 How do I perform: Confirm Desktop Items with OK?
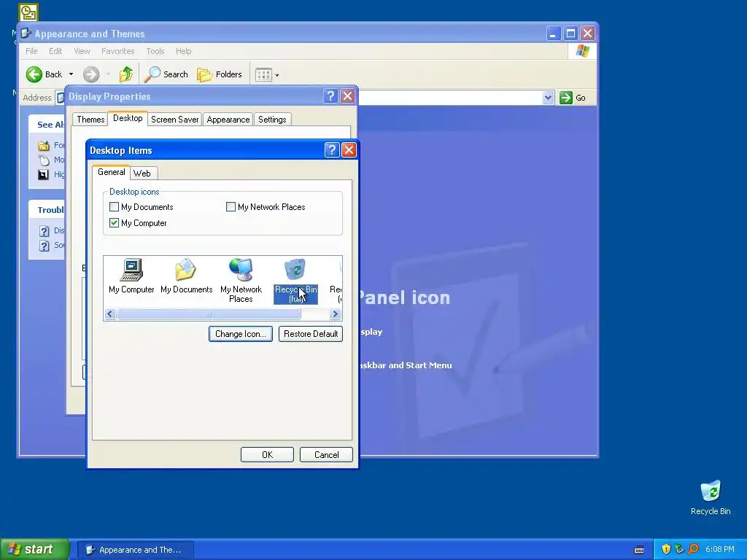pyautogui.click(x=267, y=455)
